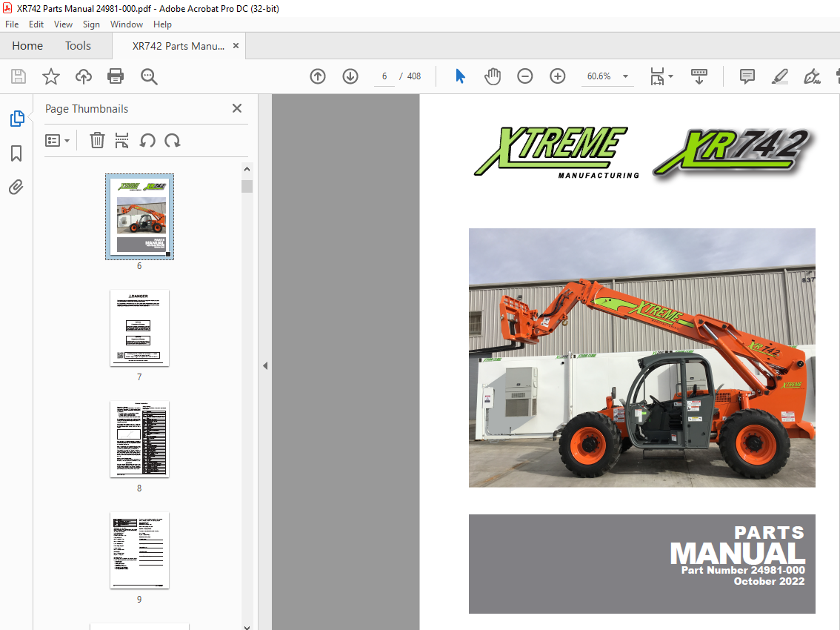Select page 6 thumbnail
The height and width of the screenshot is (630, 840).
pos(139,216)
